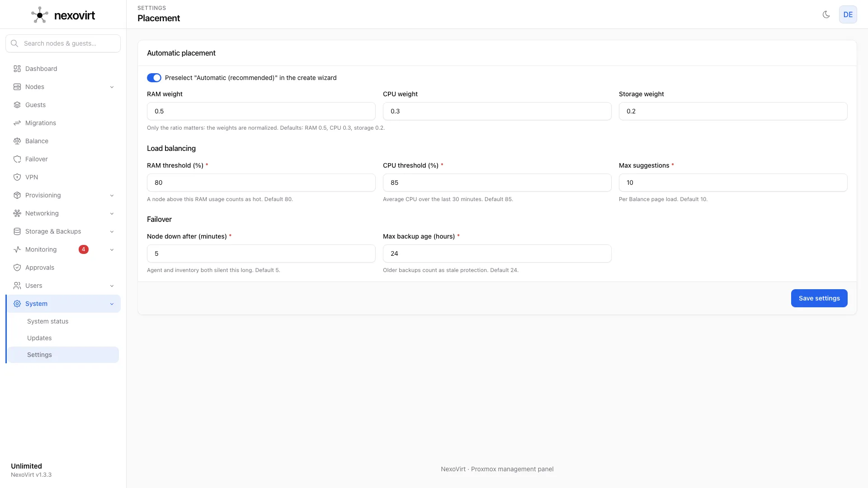The image size is (868, 488).
Task: Switch to dark mode via moon icon
Action: pyautogui.click(x=826, y=14)
